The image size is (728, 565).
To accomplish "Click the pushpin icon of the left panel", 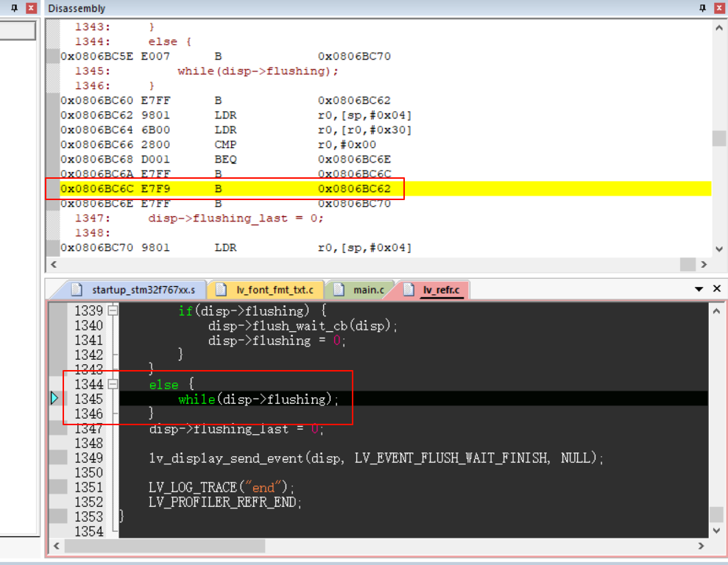I will [13, 8].
